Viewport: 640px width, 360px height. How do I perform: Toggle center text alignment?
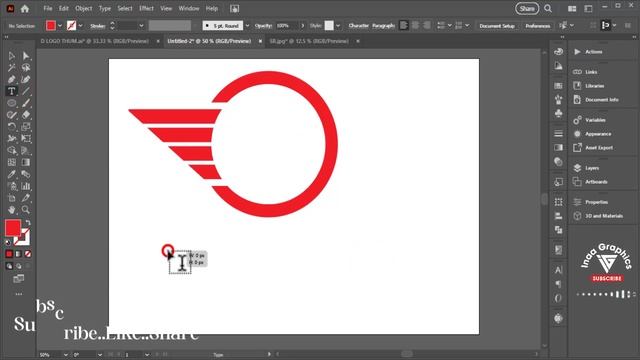(x=416, y=25)
